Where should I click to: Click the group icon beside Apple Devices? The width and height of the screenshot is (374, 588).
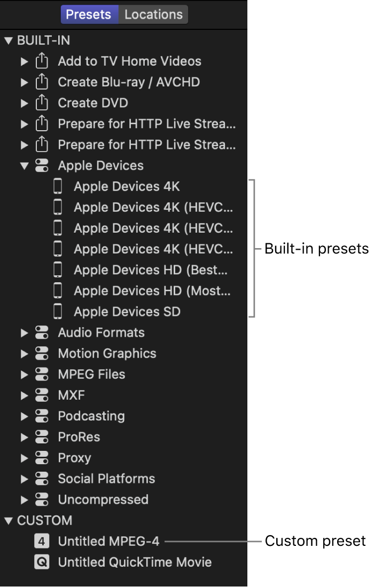click(42, 165)
